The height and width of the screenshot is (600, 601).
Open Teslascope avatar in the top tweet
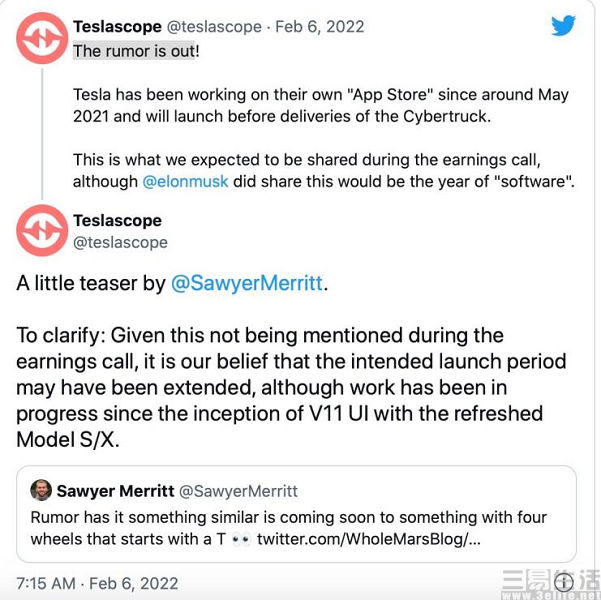(x=42, y=40)
